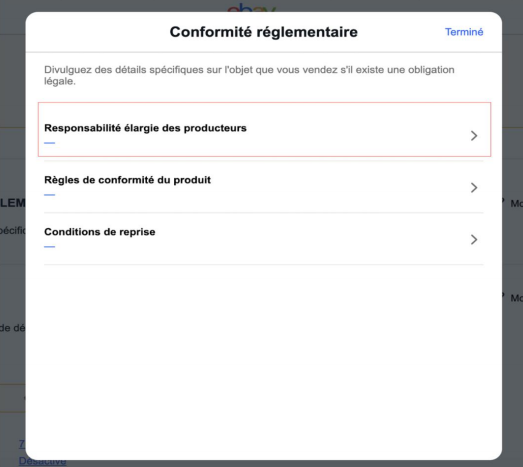Click empty white area below Conditions de reprise
Viewport: 523px width, 467px height.
click(x=264, y=360)
